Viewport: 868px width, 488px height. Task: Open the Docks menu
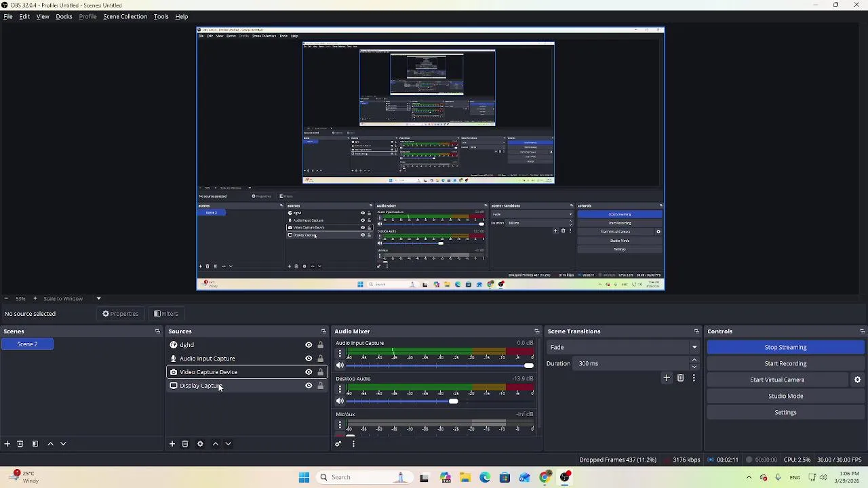click(x=64, y=16)
